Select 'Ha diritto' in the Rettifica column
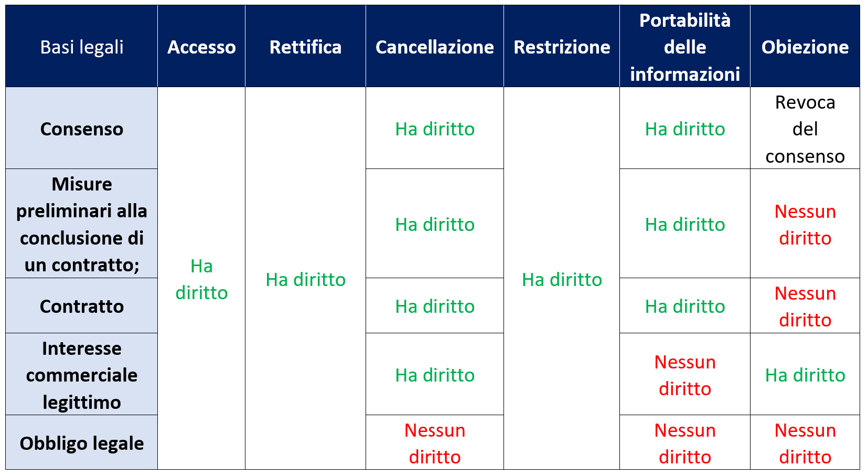This screenshot has height=475, width=868. coord(305,279)
